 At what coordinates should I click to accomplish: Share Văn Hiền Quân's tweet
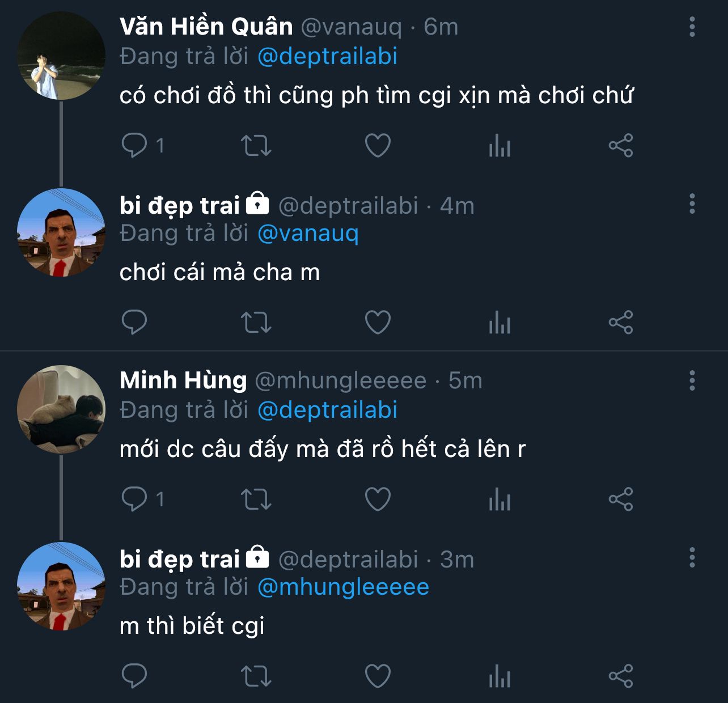coord(621,145)
